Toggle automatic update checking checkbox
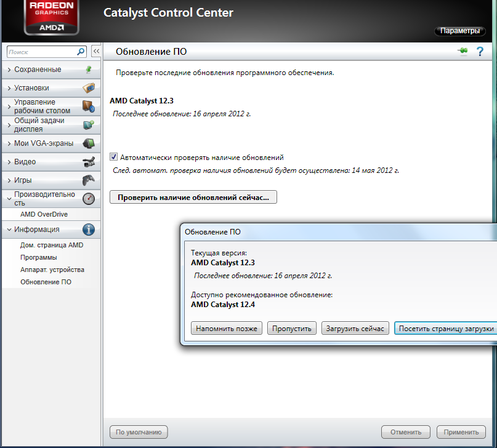 point(113,157)
